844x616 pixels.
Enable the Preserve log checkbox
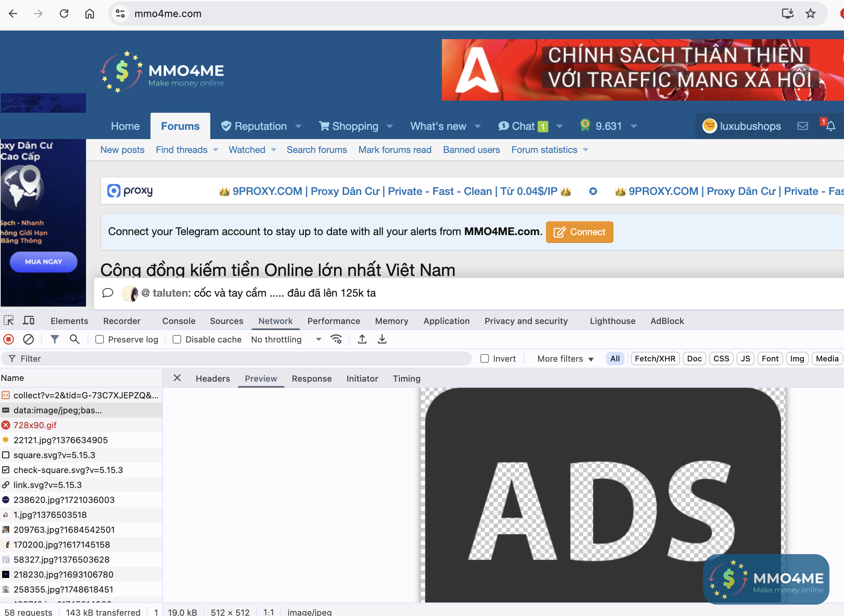(100, 339)
